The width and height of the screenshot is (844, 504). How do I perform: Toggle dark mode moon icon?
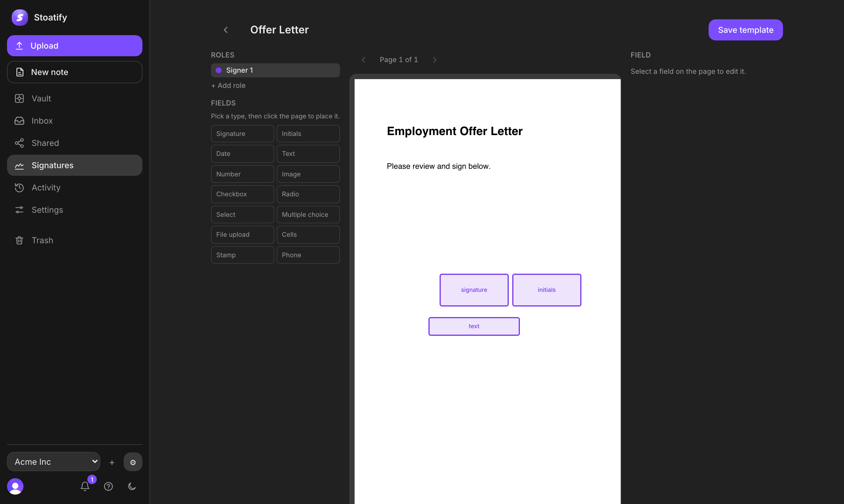(x=132, y=486)
